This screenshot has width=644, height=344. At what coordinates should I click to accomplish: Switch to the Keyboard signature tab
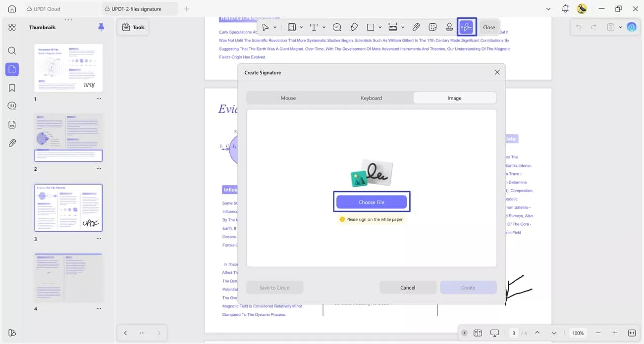coord(371,98)
